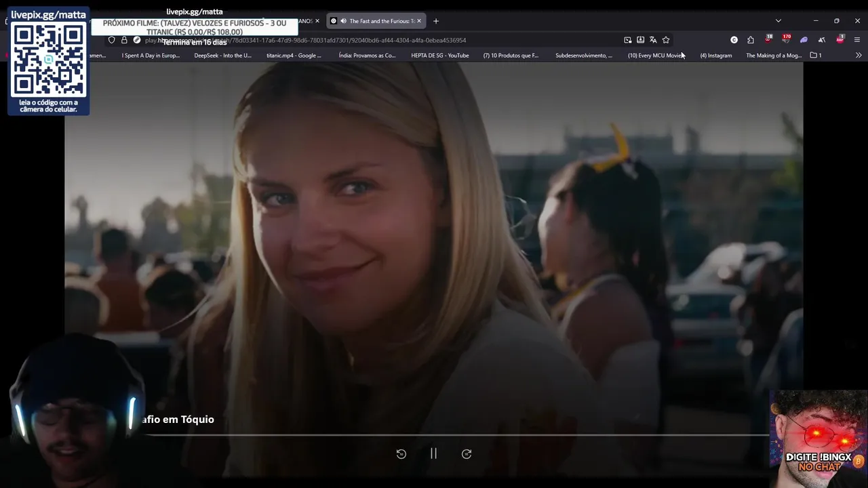Open bookmark The Making of a Mog...
This screenshot has height=488, width=868.
[774, 56]
